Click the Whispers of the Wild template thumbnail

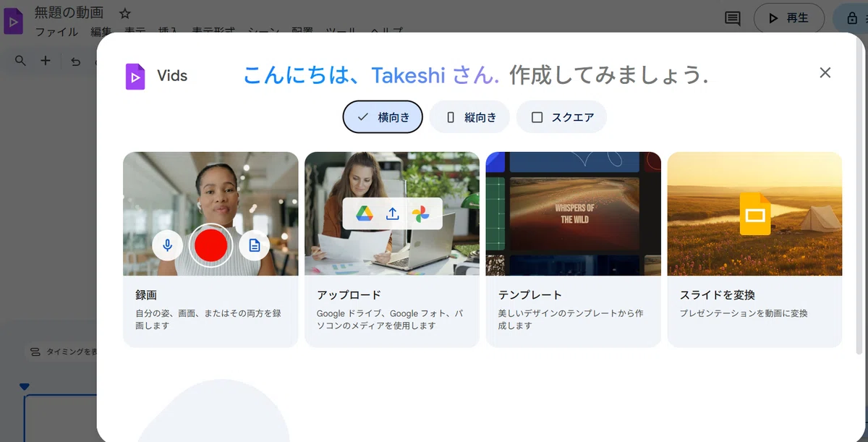pos(574,213)
